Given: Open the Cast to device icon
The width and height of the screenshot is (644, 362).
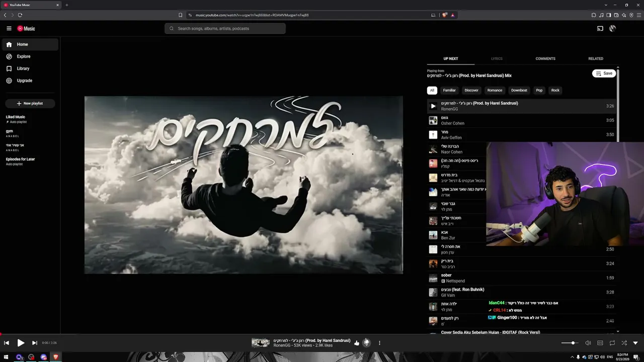Looking at the screenshot, I should (600, 29).
